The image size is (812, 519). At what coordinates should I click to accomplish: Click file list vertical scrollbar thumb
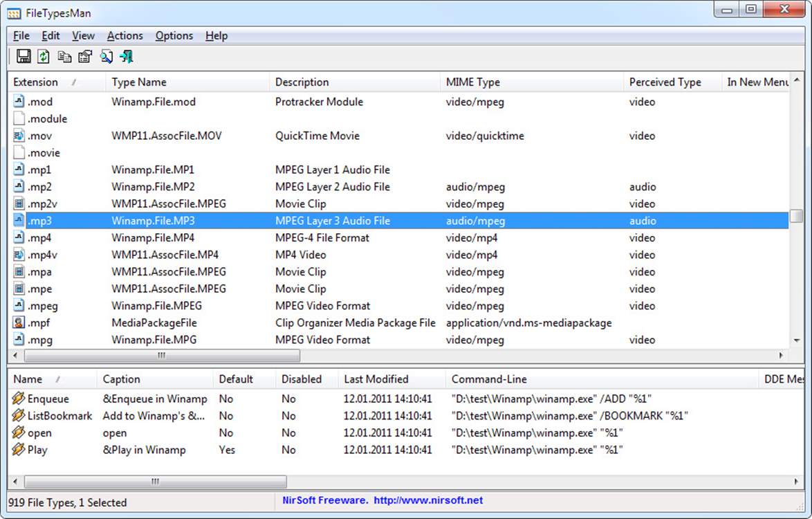[x=797, y=215]
